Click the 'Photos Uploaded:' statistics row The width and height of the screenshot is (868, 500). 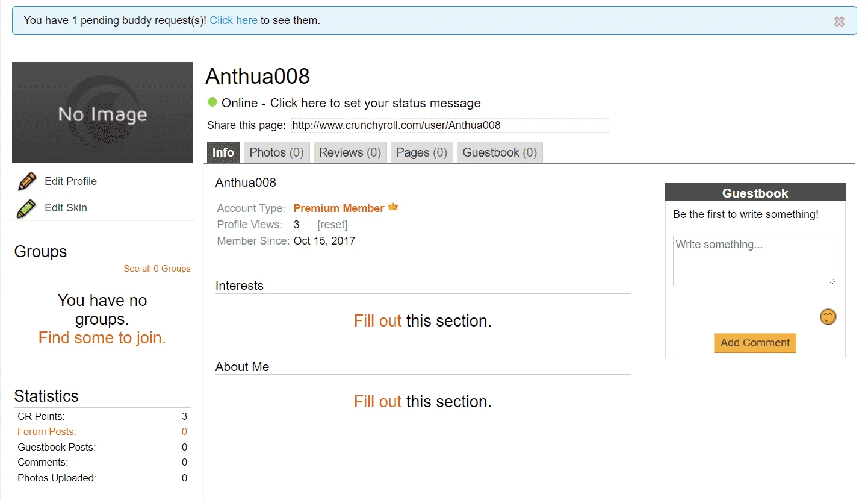pyautogui.click(x=102, y=478)
